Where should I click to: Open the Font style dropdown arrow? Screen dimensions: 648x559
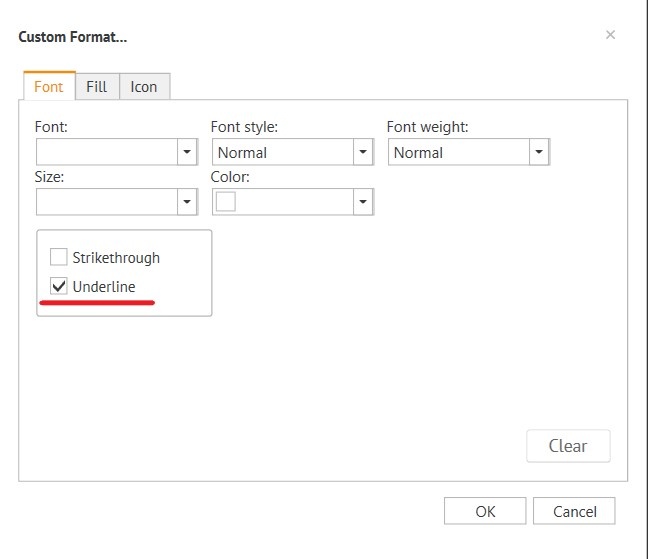click(362, 152)
